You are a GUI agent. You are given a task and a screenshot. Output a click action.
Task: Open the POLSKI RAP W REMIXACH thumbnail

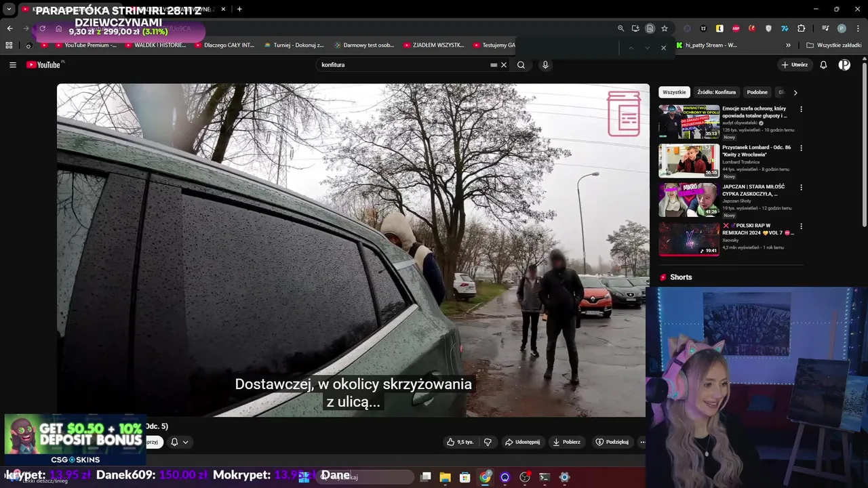click(689, 239)
